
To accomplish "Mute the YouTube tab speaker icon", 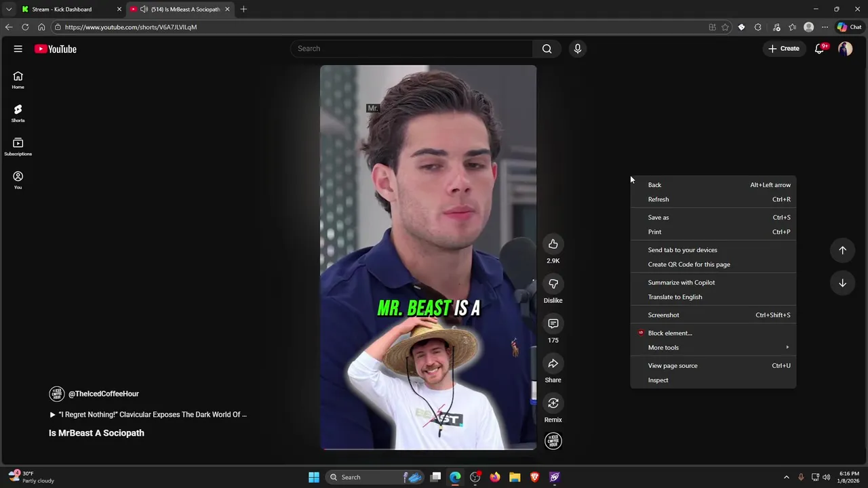I will 144,9.
